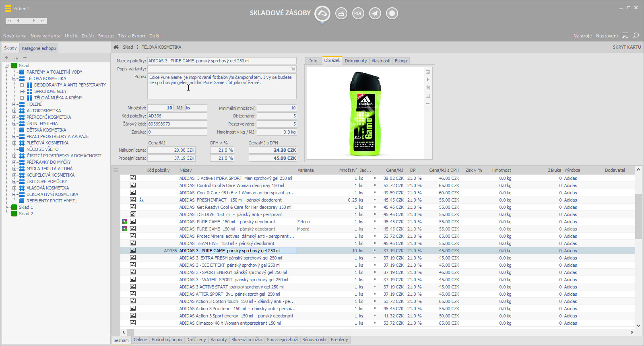Save product image to disk icon
The width and height of the screenshot is (644, 346).
click(x=428, y=96)
